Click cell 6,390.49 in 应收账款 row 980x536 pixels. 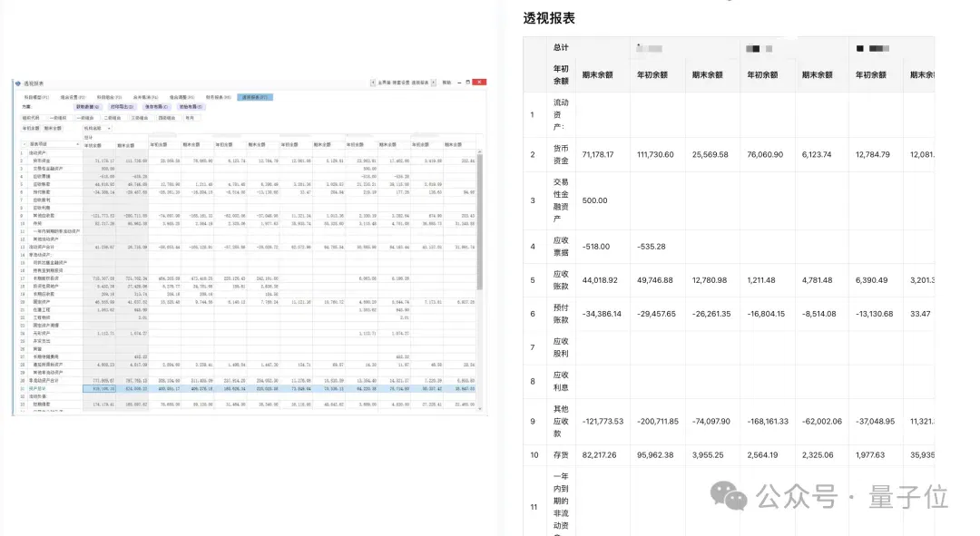(x=871, y=280)
